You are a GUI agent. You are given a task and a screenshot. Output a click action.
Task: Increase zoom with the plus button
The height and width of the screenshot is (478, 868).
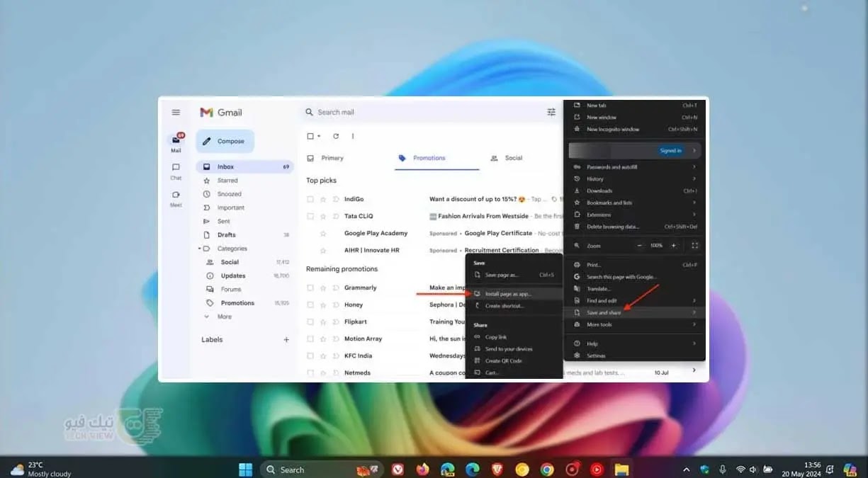point(674,245)
